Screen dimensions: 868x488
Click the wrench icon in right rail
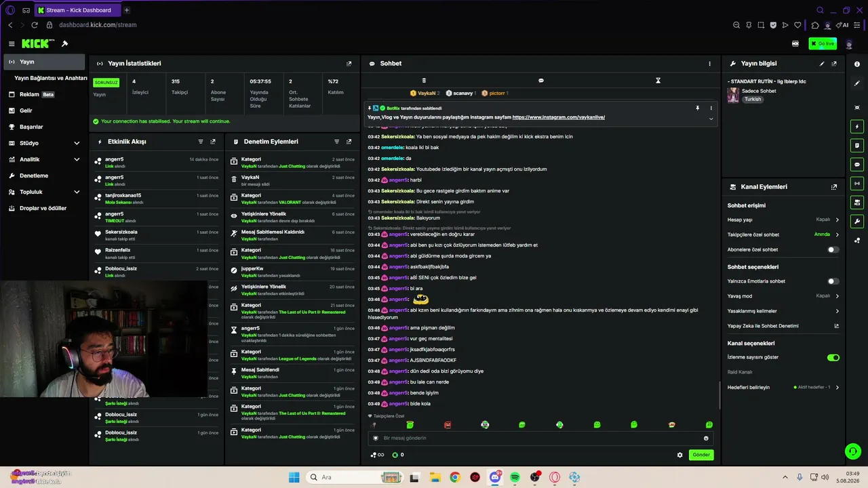857,221
